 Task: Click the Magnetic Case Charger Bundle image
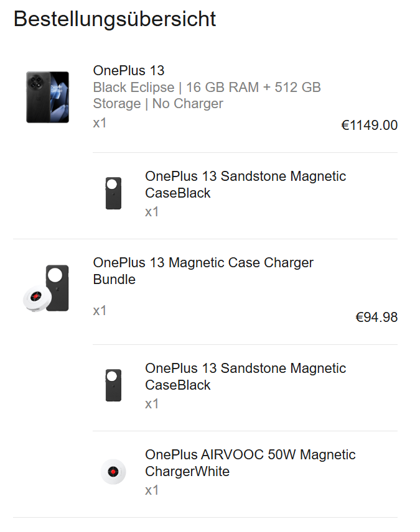47,289
